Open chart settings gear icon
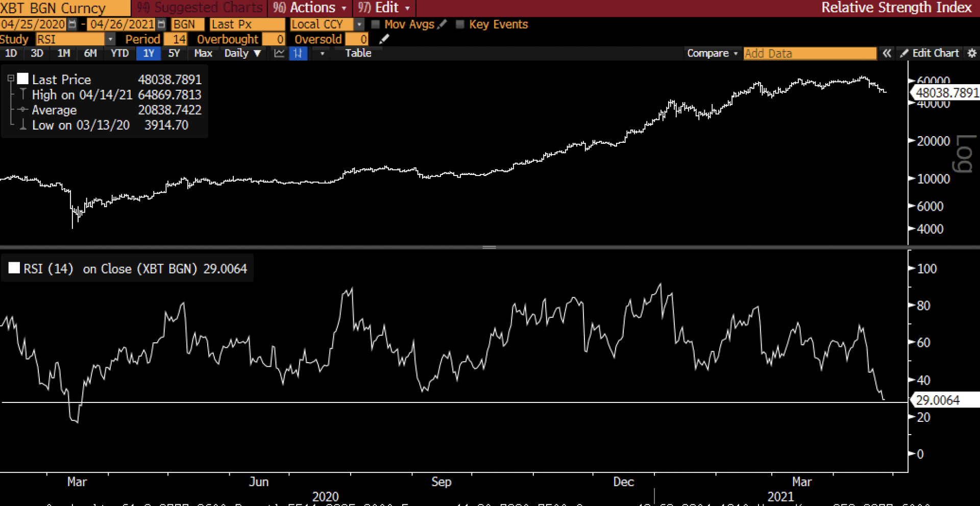The height and width of the screenshot is (506, 980). click(972, 53)
